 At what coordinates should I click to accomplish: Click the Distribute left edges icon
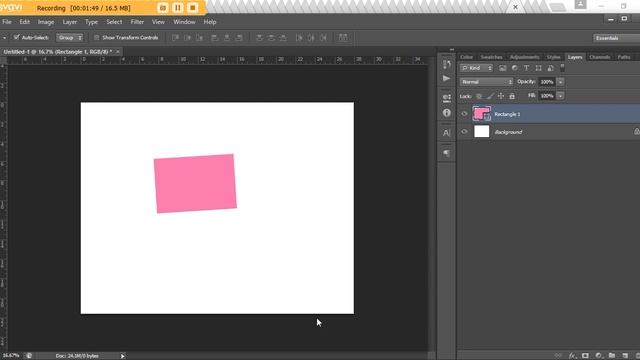pos(299,38)
